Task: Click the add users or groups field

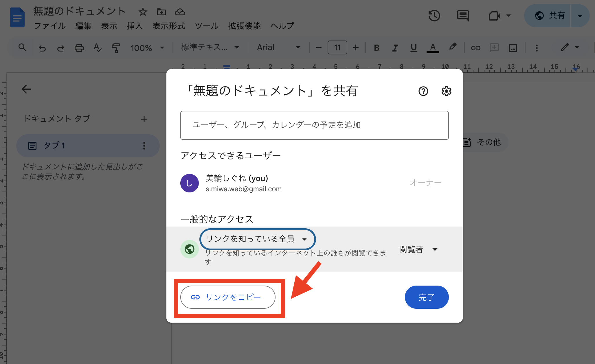Action: pos(314,125)
